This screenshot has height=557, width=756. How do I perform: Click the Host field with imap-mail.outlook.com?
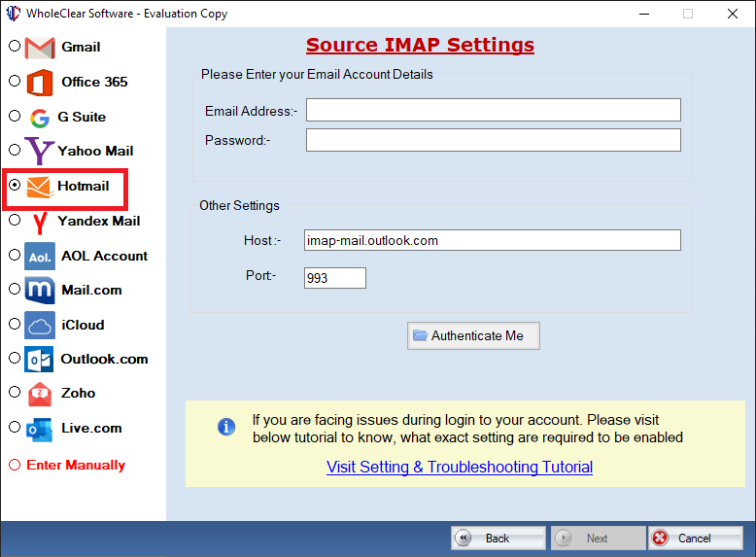tap(493, 240)
